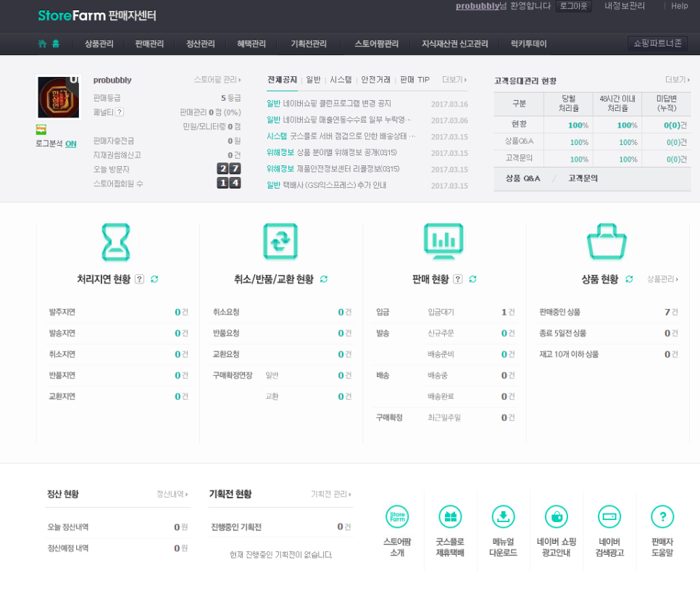Image resolution: width=700 pixels, height=599 pixels.
Task: Click the probubbly store profile image
Action: 59,97
